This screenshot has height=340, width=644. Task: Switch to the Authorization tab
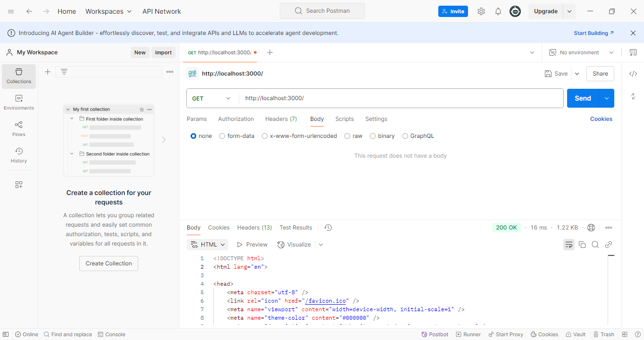point(236,119)
